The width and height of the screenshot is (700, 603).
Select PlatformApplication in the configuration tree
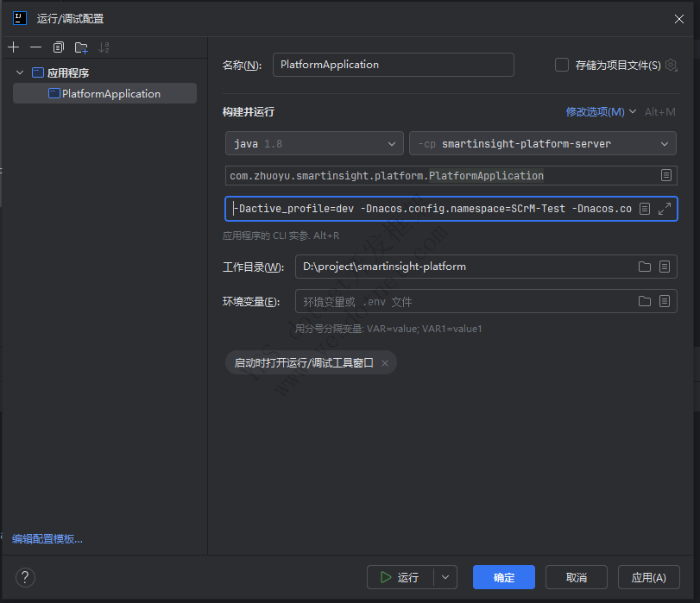click(105, 93)
